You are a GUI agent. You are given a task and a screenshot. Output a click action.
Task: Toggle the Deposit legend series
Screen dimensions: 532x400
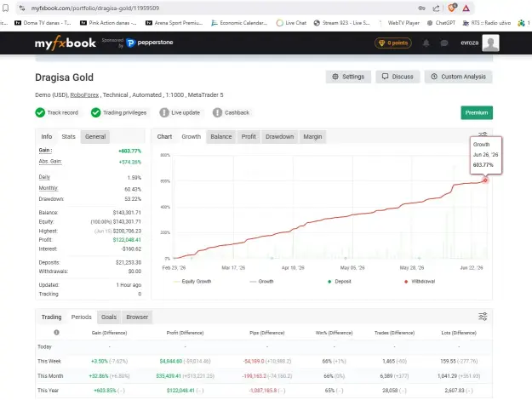340,282
